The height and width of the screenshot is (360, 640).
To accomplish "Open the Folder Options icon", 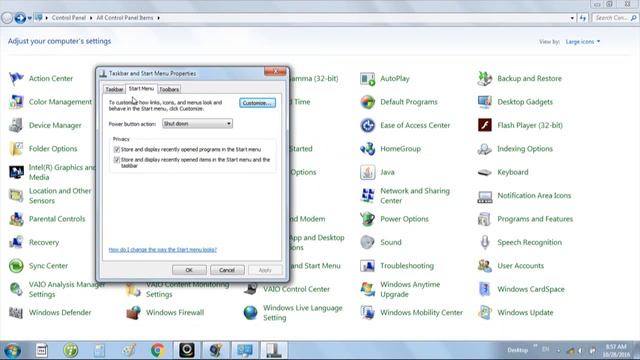I will (16, 149).
